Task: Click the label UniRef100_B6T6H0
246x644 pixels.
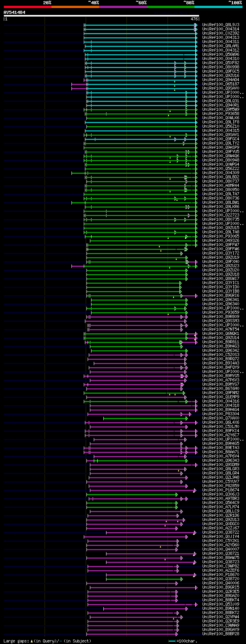Action: (221, 388)
